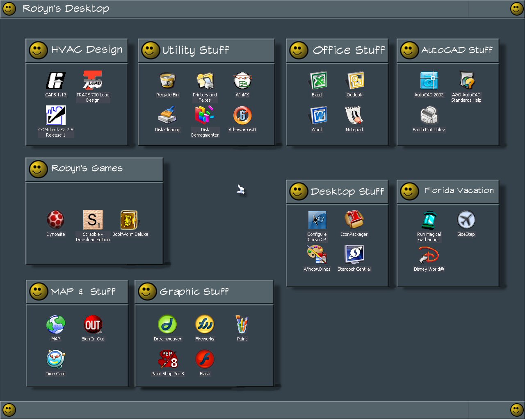Viewport: 525px width, 420px height.
Task: Click the HVAC Design title text
Action: point(87,50)
